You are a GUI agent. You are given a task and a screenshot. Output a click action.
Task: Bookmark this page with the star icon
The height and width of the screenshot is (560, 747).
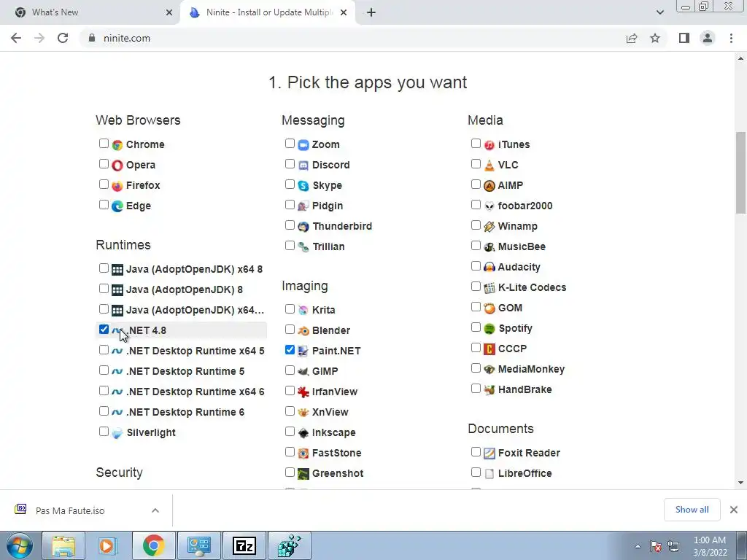[x=655, y=38]
